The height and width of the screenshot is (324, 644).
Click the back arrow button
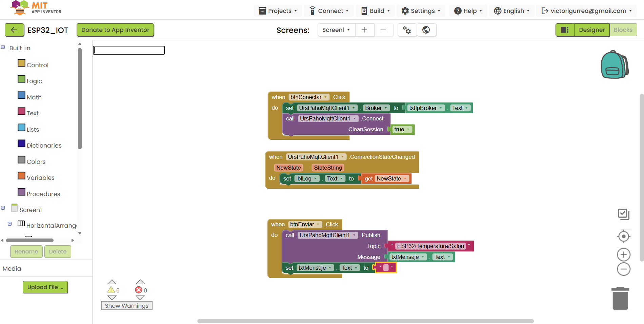tap(14, 30)
